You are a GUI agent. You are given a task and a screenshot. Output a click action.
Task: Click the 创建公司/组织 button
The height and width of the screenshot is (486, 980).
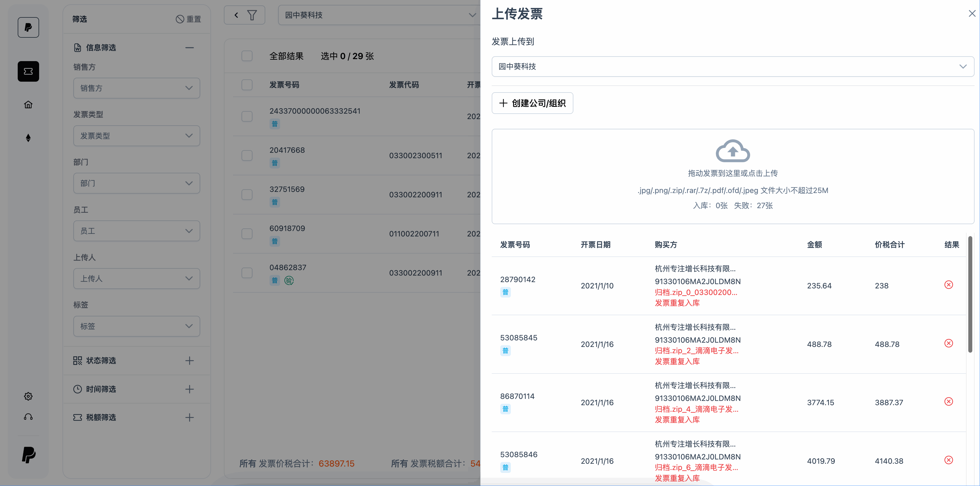coord(532,103)
